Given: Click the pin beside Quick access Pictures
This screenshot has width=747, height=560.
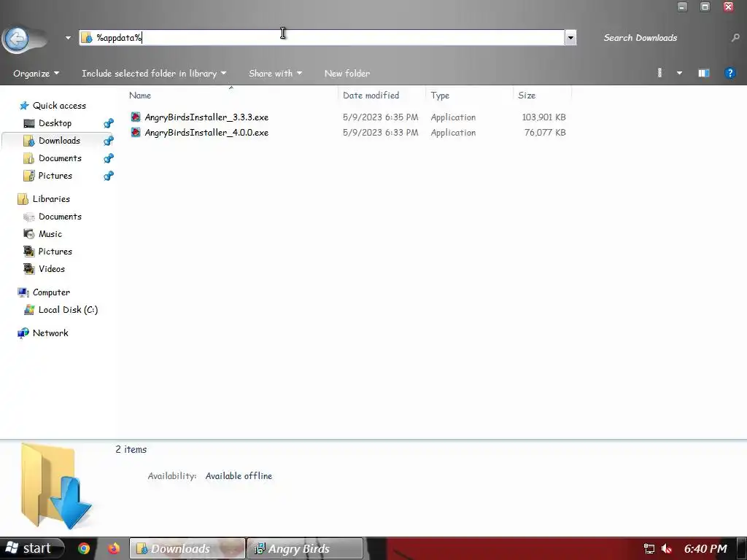Looking at the screenshot, I should [109, 176].
